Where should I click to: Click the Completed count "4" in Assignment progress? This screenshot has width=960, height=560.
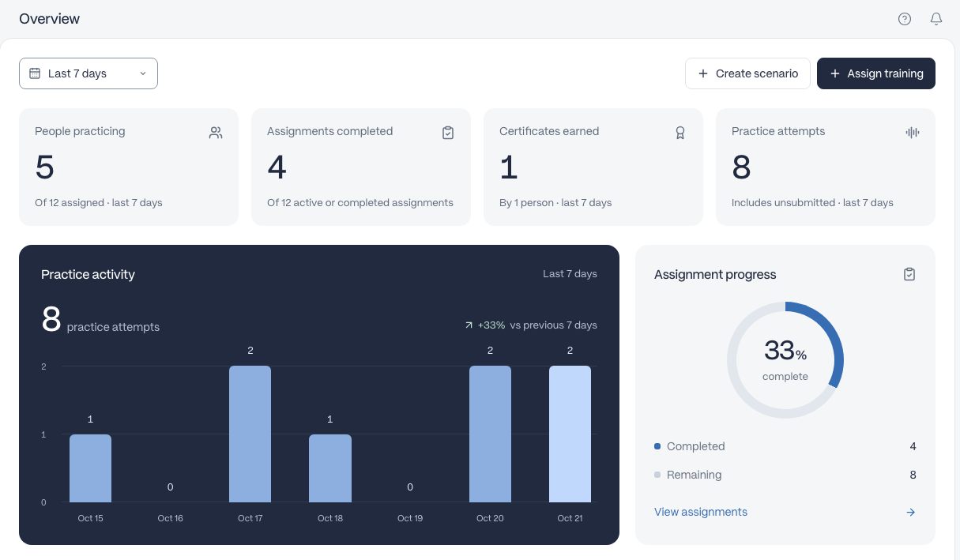[x=913, y=446]
